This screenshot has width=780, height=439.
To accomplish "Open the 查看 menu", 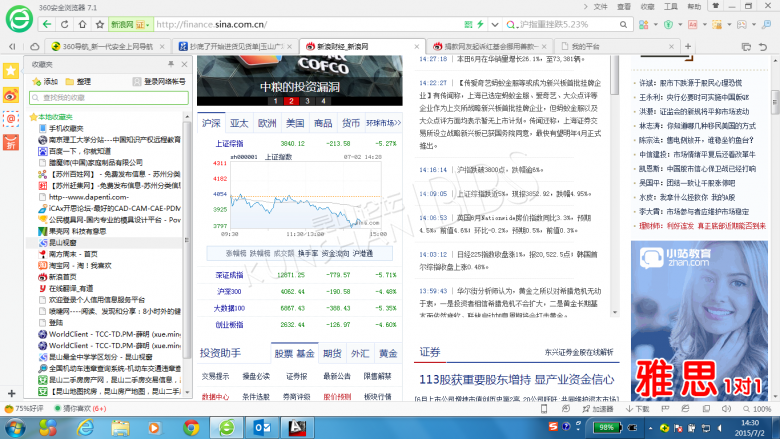I will coord(624,6).
